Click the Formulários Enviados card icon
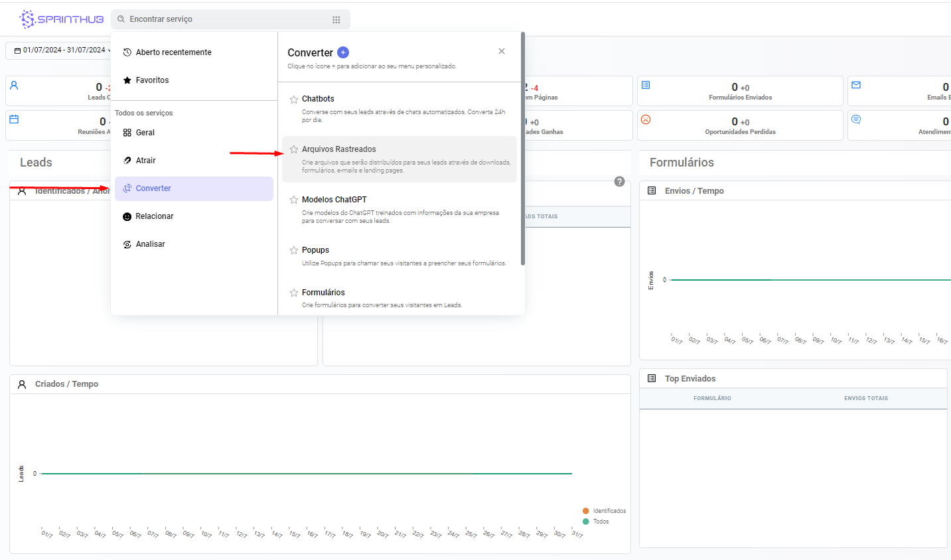 pos(646,85)
